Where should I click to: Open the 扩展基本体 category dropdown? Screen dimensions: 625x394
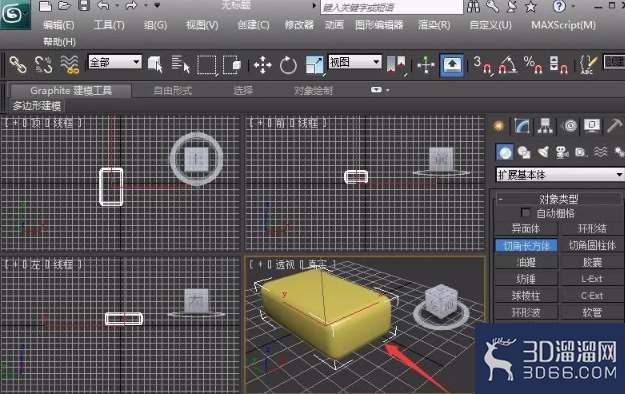[x=560, y=175]
